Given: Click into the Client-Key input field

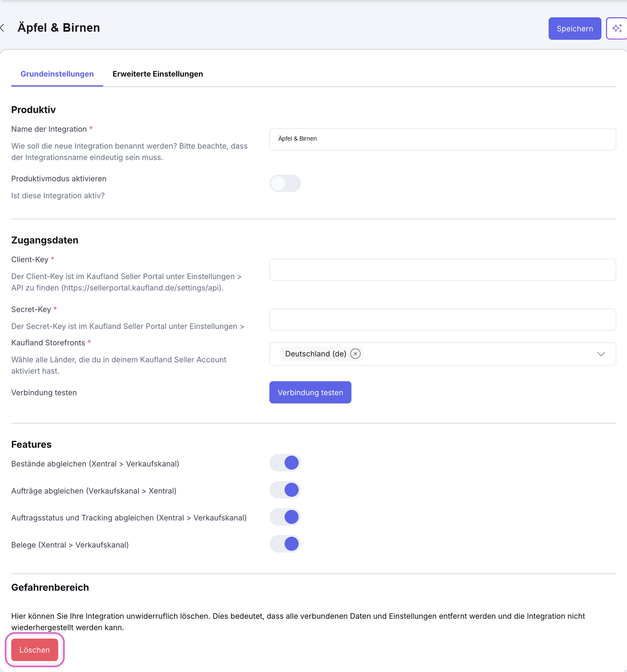Looking at the screenshot, I should [x=443, y=270].
